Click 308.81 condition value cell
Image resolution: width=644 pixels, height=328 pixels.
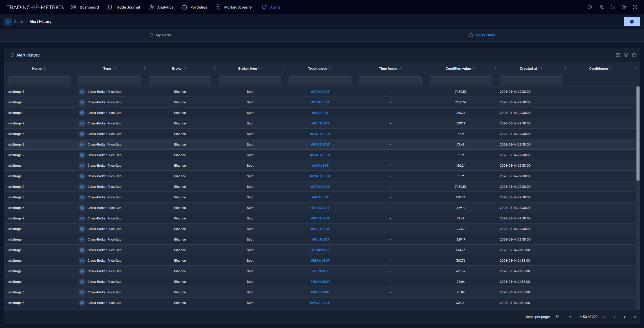pyautogui.click(x=461, y=303)
